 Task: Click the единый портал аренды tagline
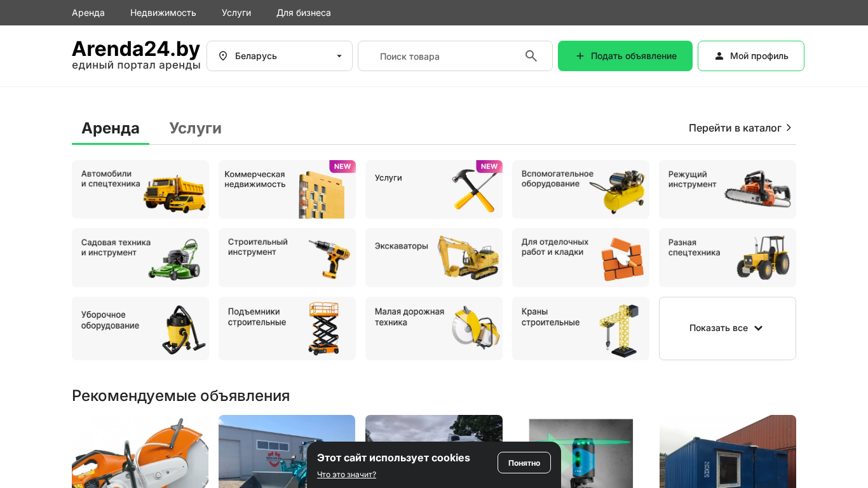pos(136,65)
